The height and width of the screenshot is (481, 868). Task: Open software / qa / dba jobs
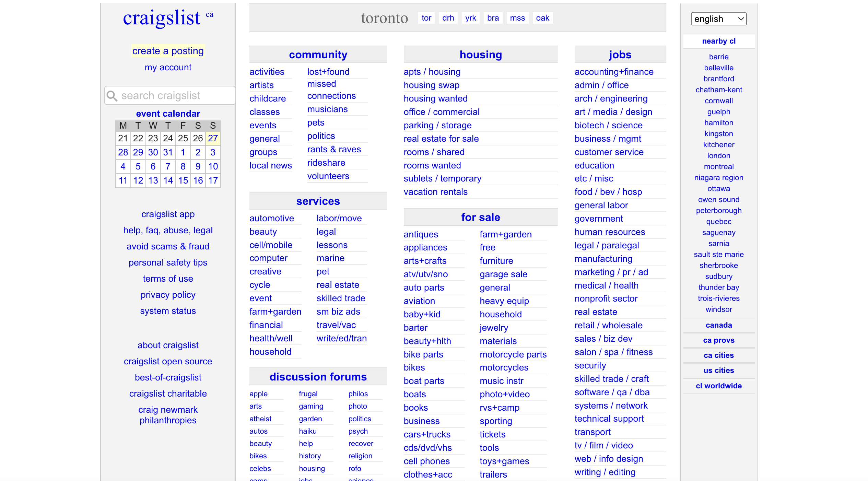click(x=612, y=392)
